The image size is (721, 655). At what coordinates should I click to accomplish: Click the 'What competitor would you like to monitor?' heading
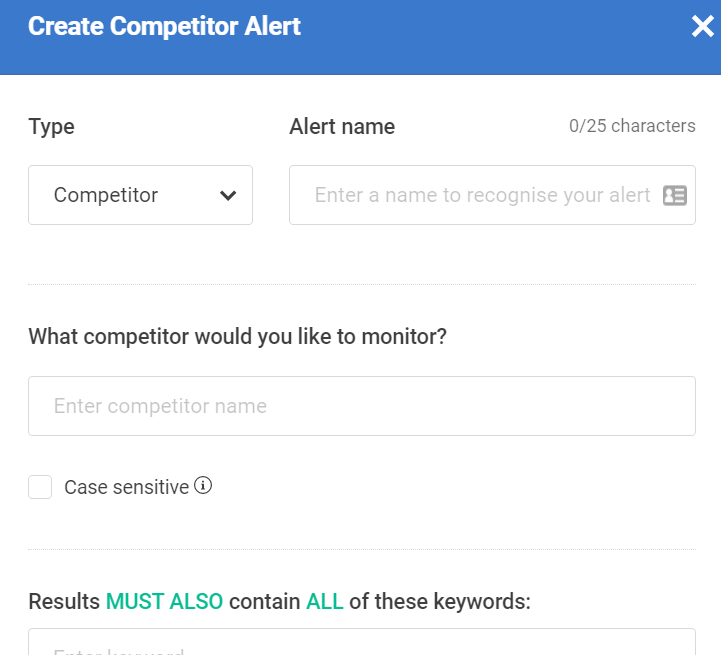tap(238, 337)
